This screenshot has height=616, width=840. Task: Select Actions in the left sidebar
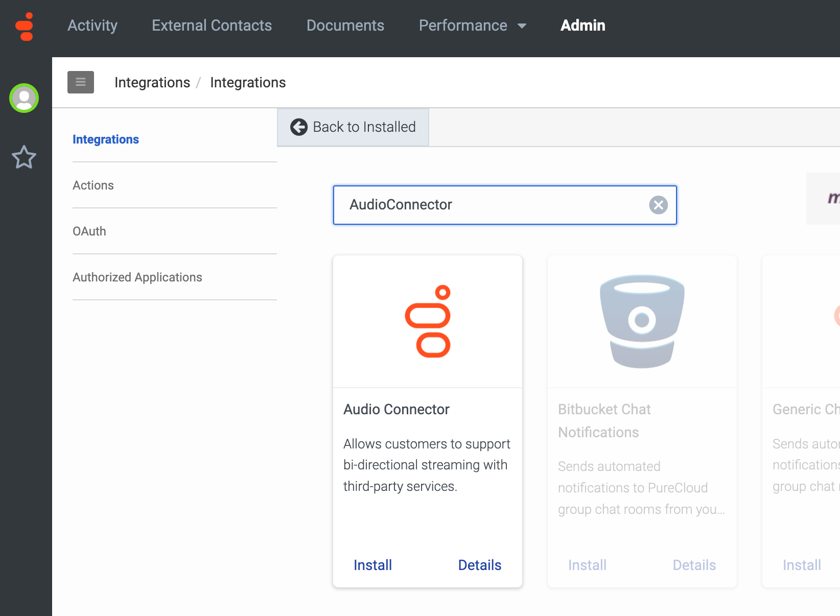click(x=93, y=185)
